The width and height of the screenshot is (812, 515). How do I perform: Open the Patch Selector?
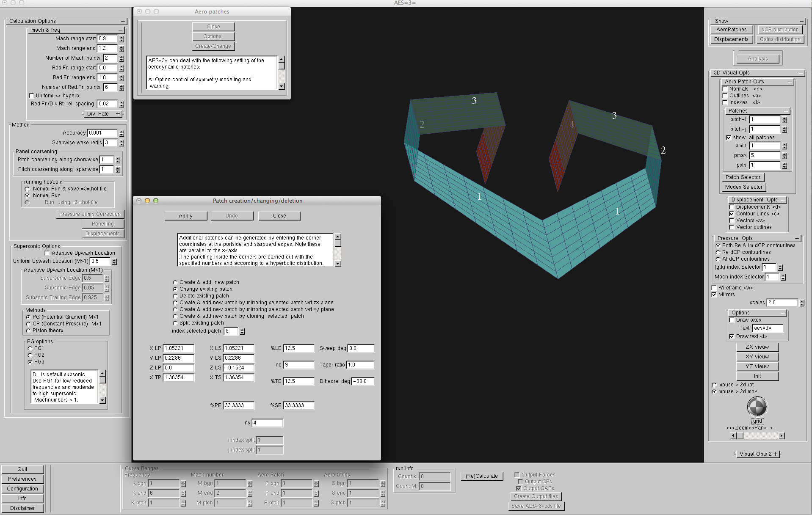tap(743, 177)
